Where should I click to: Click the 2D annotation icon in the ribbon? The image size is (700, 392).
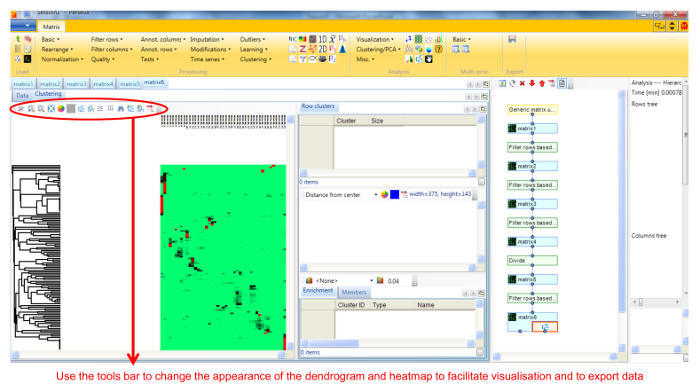tap(322, 49)
